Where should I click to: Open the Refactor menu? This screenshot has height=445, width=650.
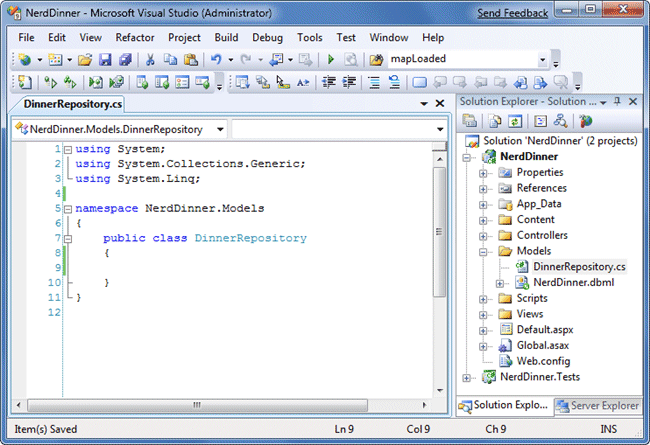135,37
